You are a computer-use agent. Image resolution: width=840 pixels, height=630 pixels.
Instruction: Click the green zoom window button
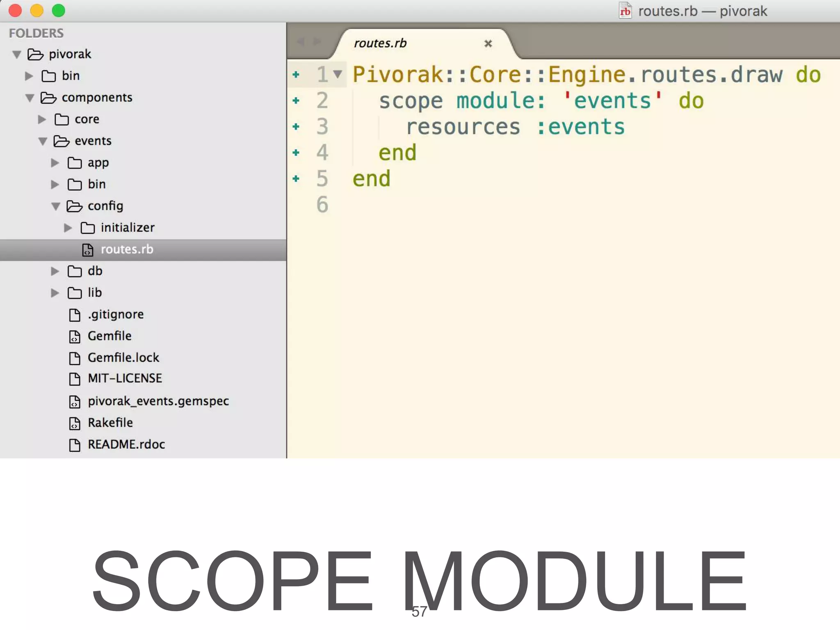59,10
